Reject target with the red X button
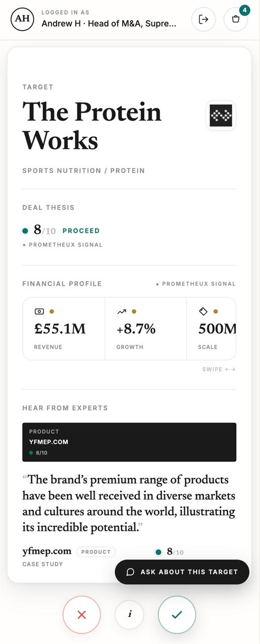Image resolution: width=260 pixels, height=644 pixels. [x=81, y=614]
